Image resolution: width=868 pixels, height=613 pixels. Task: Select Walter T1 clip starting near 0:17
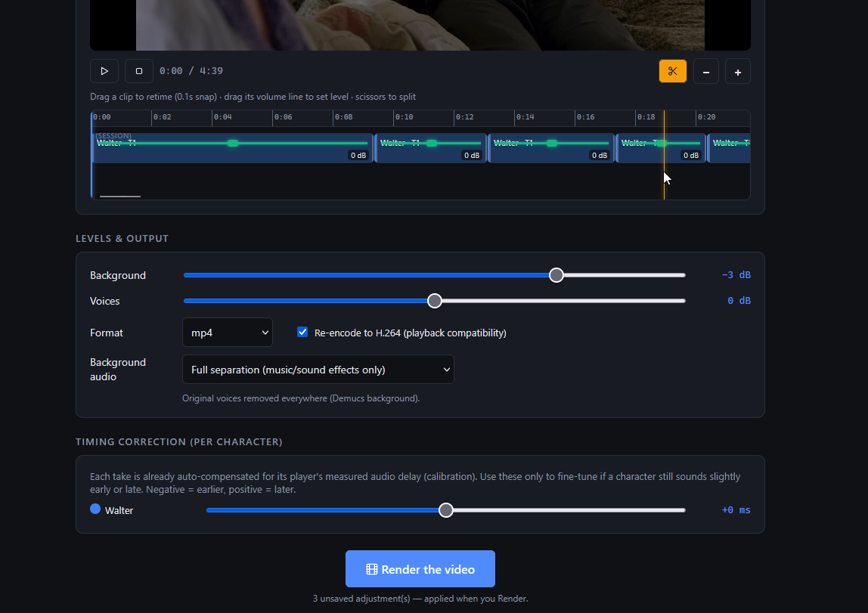(661, 148)
